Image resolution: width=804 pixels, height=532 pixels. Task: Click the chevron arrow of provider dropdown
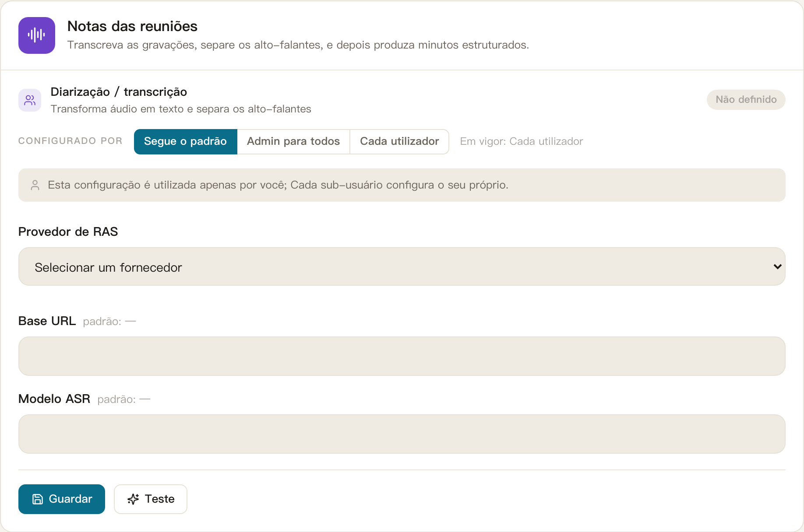click(777, 266)
